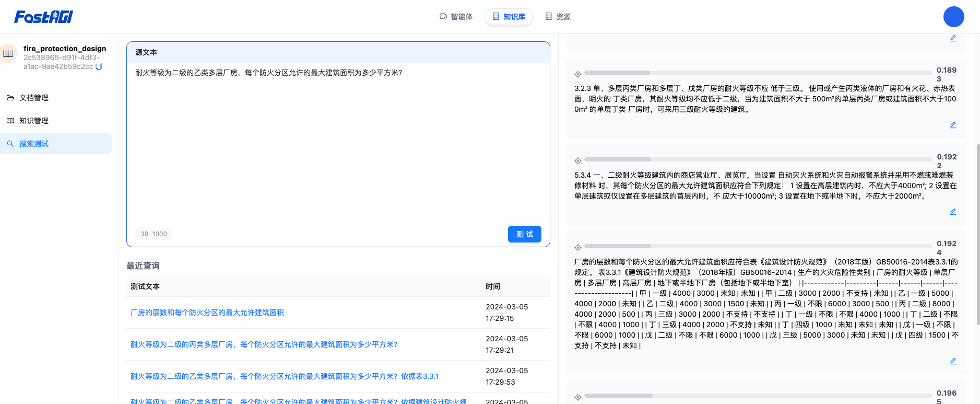
Task: Open recent query 厂房的层数和每个防火分区的最大允许建筑面积
Action: [207, 313]
